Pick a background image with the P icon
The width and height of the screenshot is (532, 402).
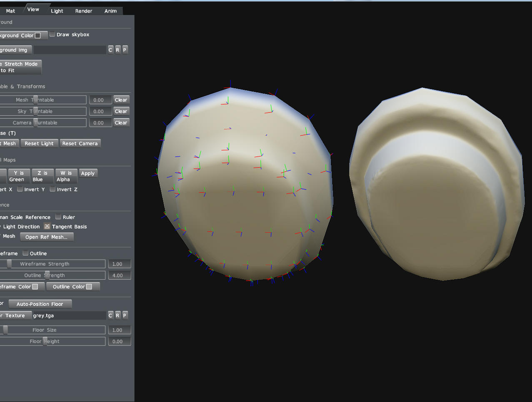click(124, 49)
